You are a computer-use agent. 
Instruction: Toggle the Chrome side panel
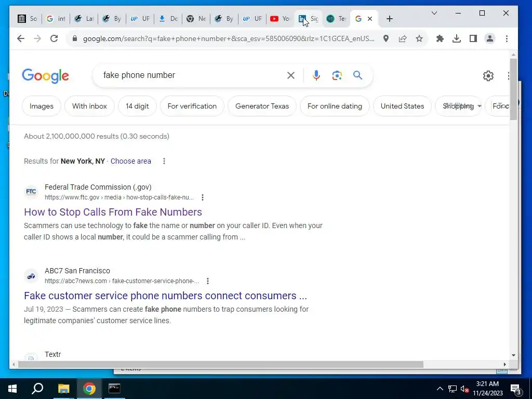473,38
